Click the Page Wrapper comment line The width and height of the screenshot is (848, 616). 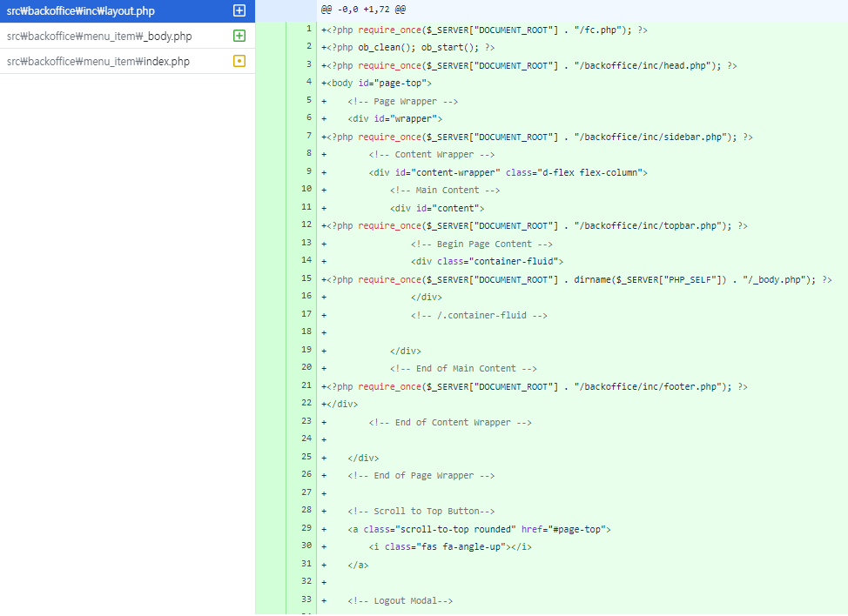[x=403, y=102]
